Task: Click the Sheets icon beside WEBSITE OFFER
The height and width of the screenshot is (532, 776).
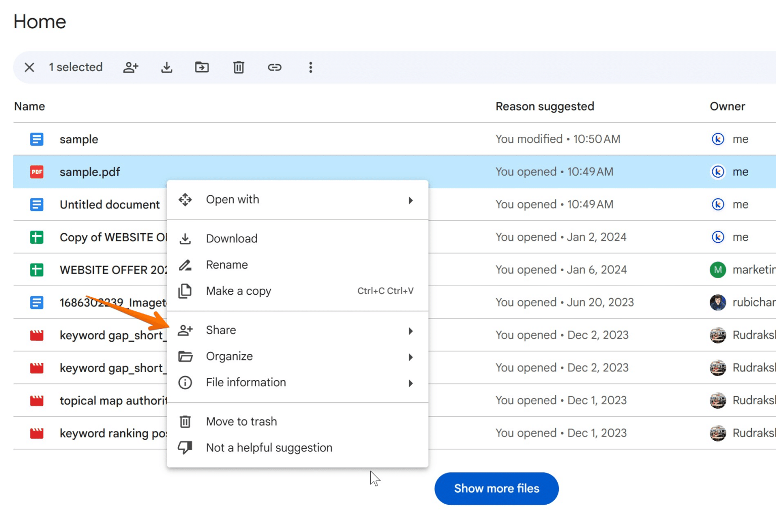Action: [x=36, y=270]
